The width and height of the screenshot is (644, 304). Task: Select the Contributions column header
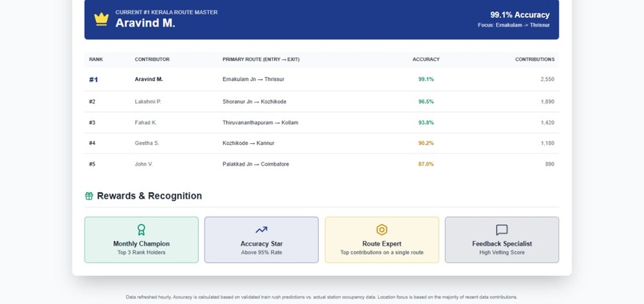click(535, 59)
